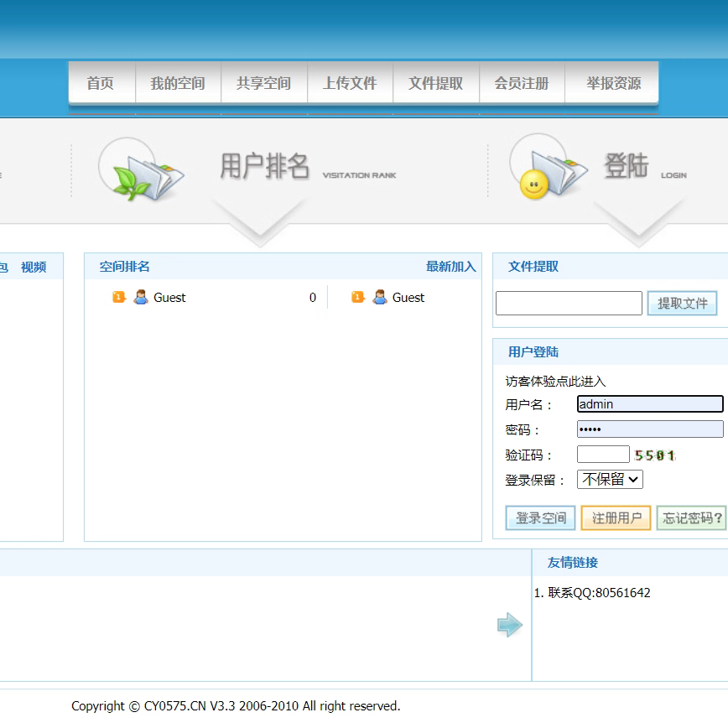This screenshot has width=728, height=728.
Task: Click the 注册用户 button
Action: (x=616, y=517)
